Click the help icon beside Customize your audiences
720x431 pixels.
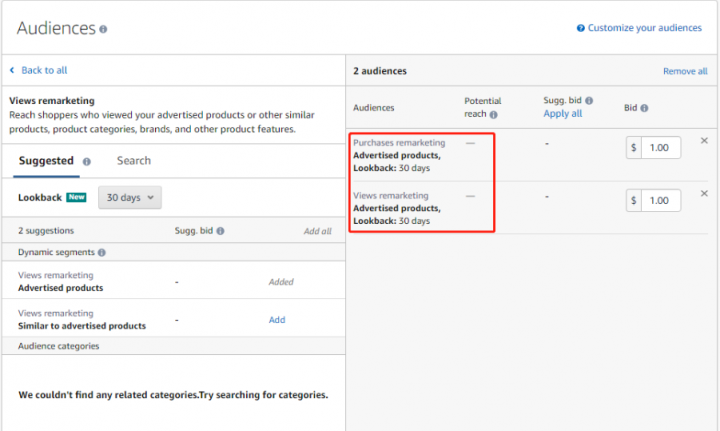(581, 28)
